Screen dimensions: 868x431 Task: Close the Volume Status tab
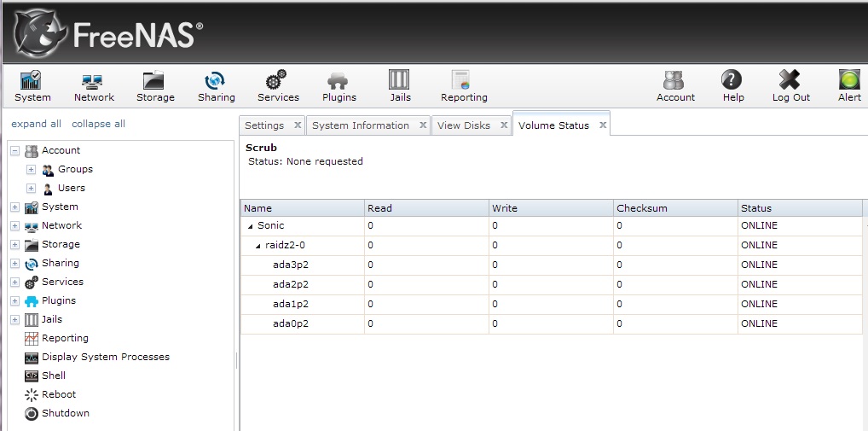tap(603, 125)
